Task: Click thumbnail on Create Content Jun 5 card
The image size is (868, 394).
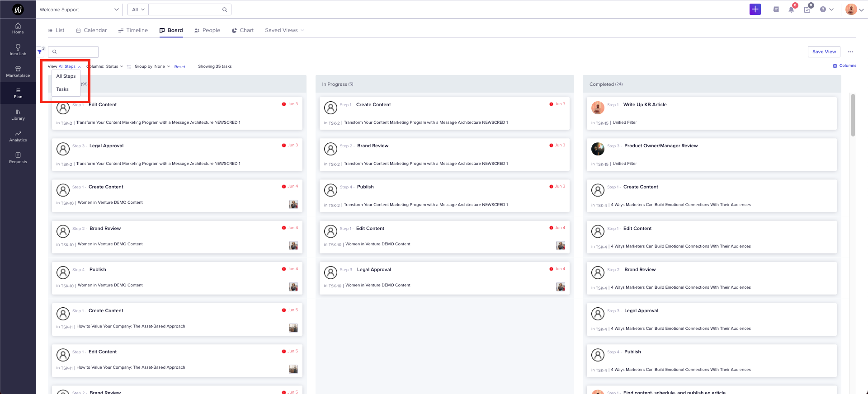Action: pyautogui.click(x=293, y=328)
